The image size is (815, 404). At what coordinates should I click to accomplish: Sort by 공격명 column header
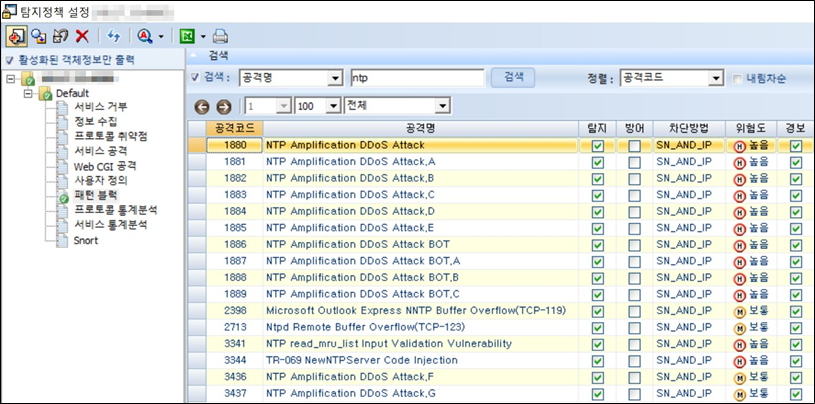[x=421, y=128]
